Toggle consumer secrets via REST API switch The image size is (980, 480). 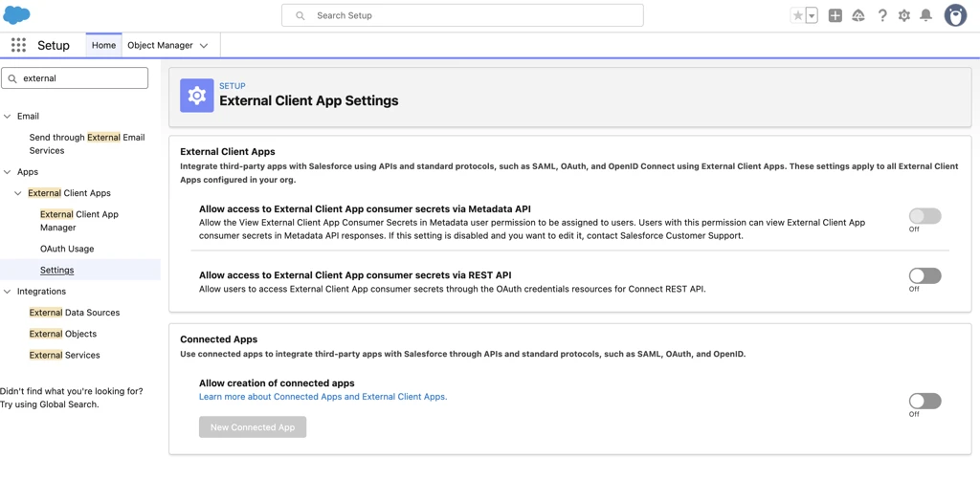click(925, 276)
